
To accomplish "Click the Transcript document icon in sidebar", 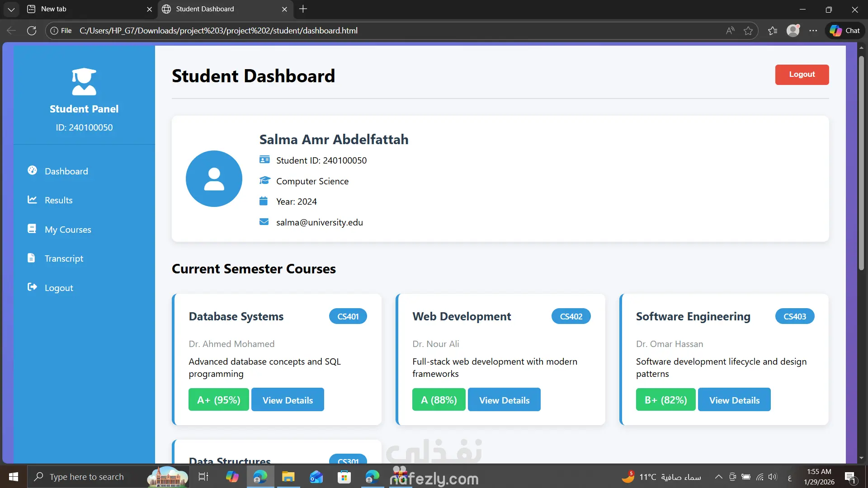I will (x=31, y=258).
